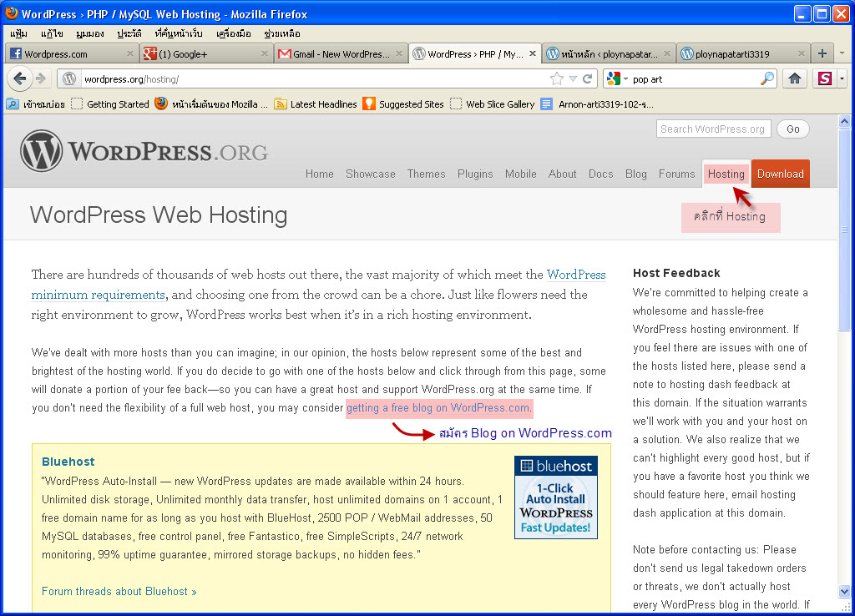This screenshot has height=616, width=855.
Task: Switch to the ploynapatarti3319 tab
Action: coord(742,53)
